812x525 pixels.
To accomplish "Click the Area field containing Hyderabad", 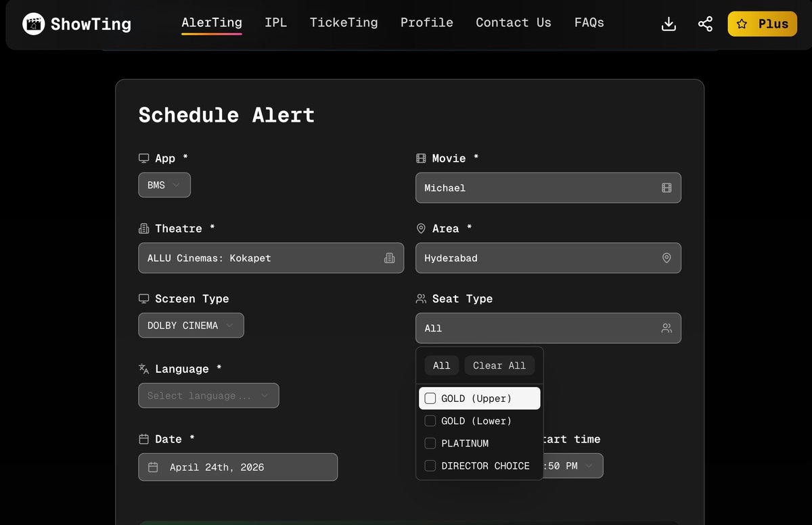I will point(548,258).
